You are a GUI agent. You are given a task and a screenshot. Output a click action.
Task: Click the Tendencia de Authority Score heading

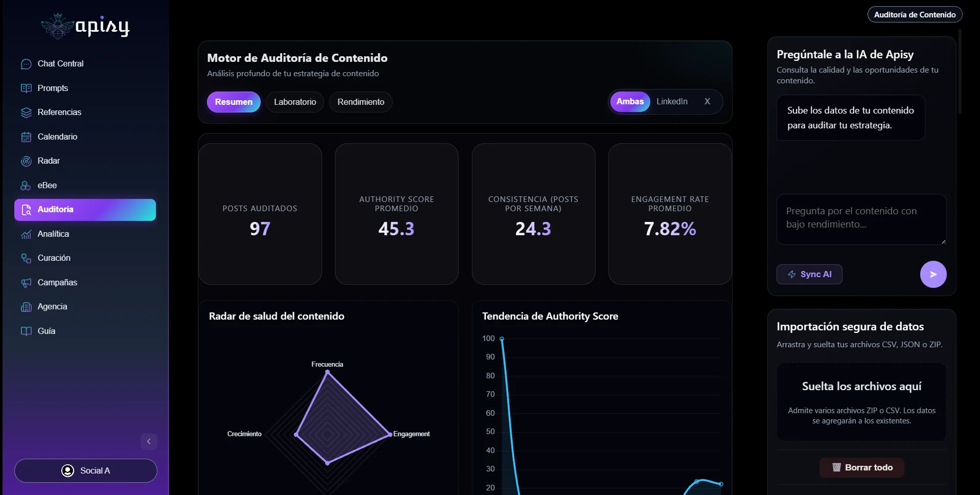coord(550,316)
